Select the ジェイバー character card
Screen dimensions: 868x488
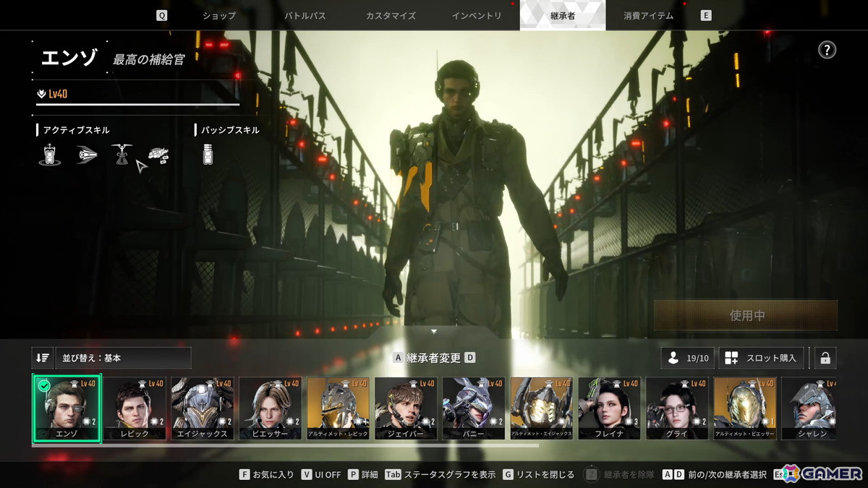tap(406, 408)
